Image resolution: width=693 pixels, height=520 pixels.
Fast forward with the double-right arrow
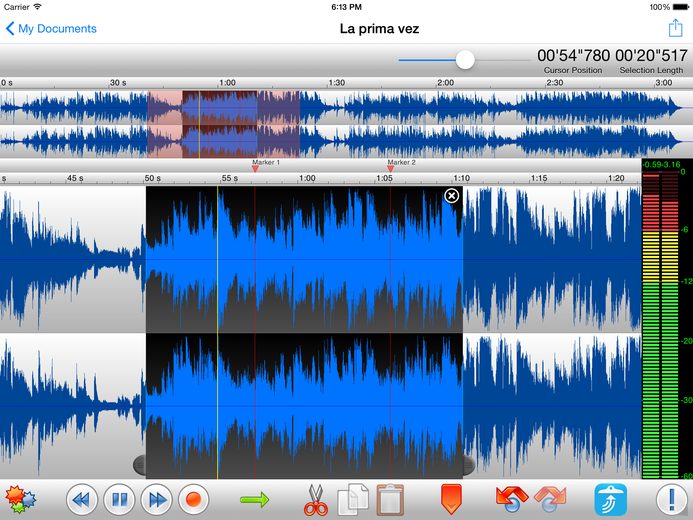click(156, 500)
